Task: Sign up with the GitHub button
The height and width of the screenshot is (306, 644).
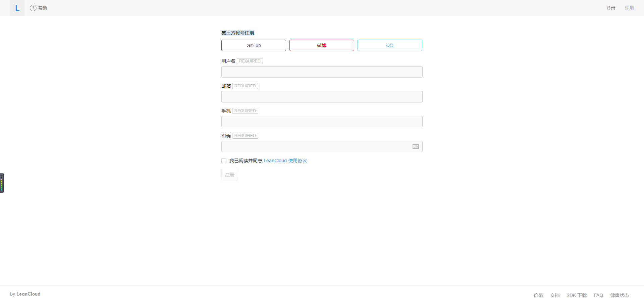Action: [x=254, y=45]
